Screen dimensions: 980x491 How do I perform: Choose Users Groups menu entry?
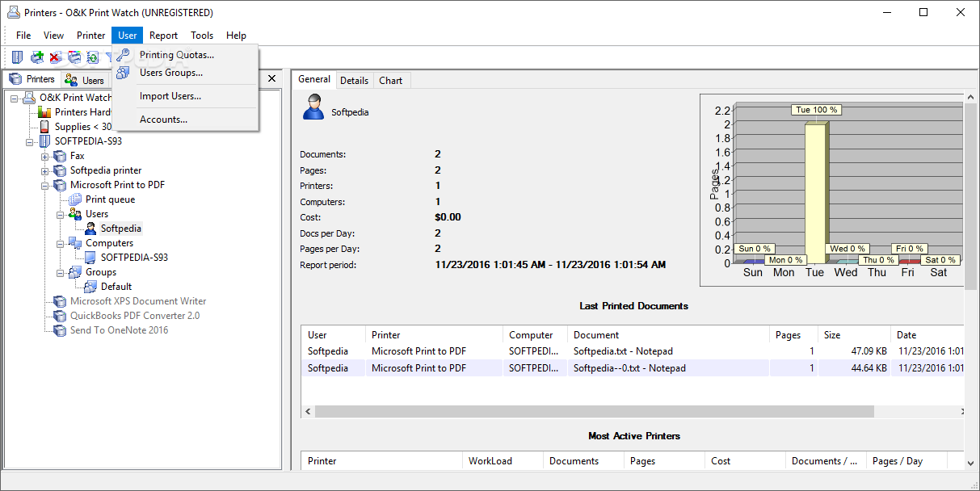pos(186,73)
